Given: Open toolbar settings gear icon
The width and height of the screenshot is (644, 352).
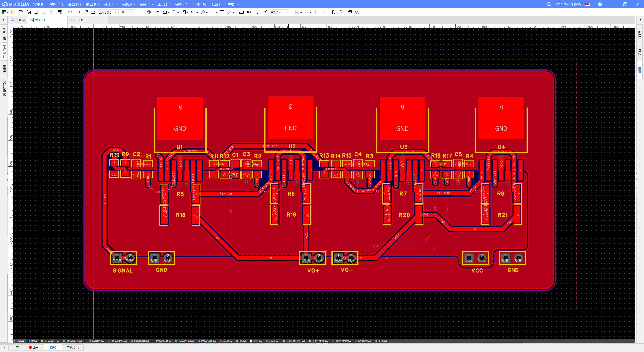Looking at the screenshot, I should pyautogui.click(x=357, y=12).
